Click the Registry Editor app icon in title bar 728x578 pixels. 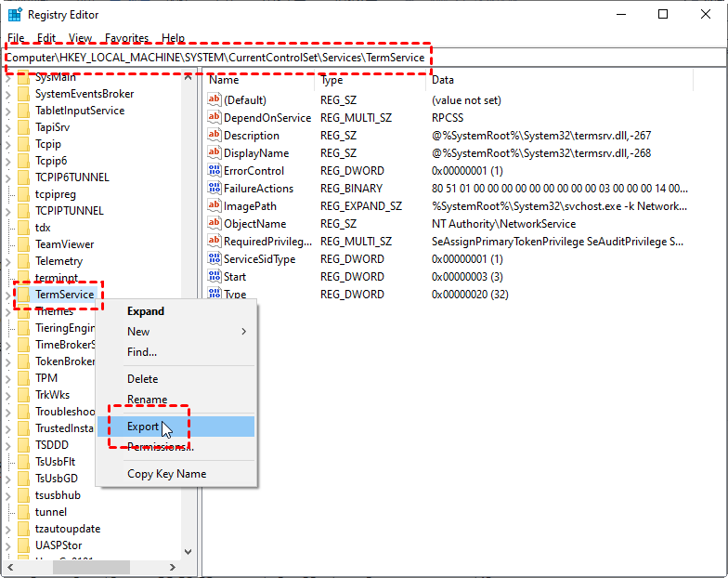15,15
